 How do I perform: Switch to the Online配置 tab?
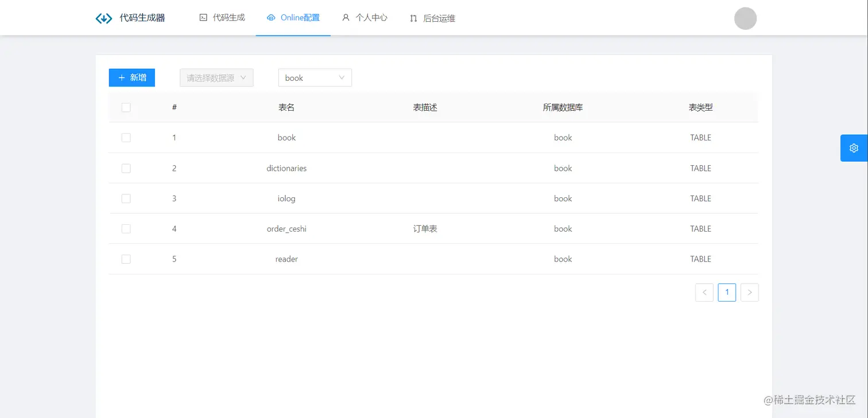click(293, 18)
